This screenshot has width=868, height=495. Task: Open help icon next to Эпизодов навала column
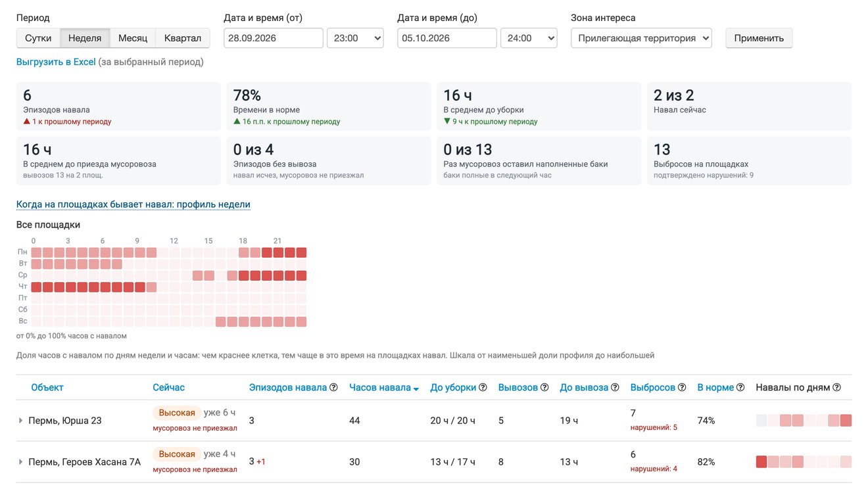[x=333, y=388]
